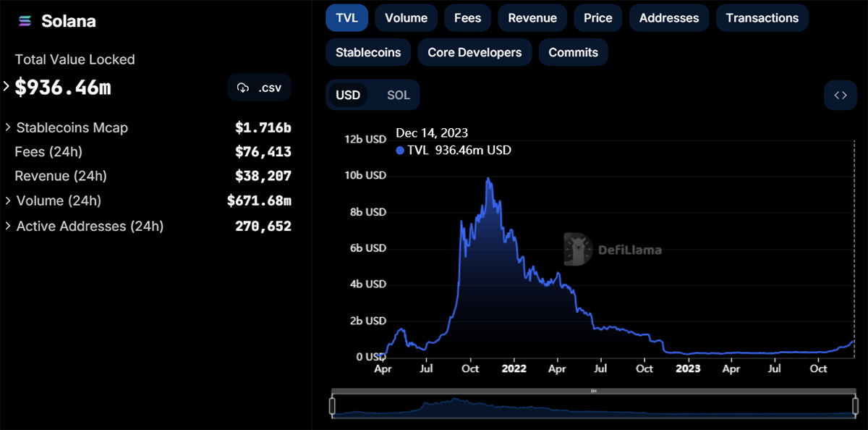
Task: Switch to the Fees chart tab
Action: pyautogui.click(x=467, y=18)
